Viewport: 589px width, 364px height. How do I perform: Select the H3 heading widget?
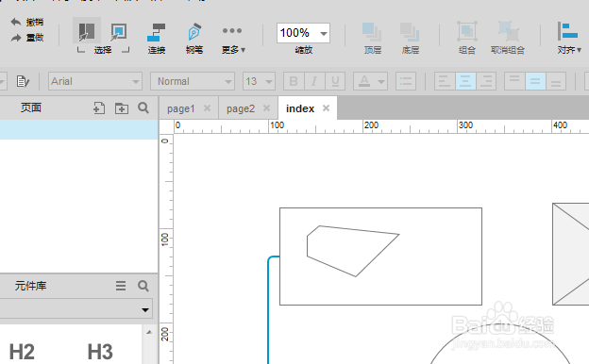tap(100, 352)
